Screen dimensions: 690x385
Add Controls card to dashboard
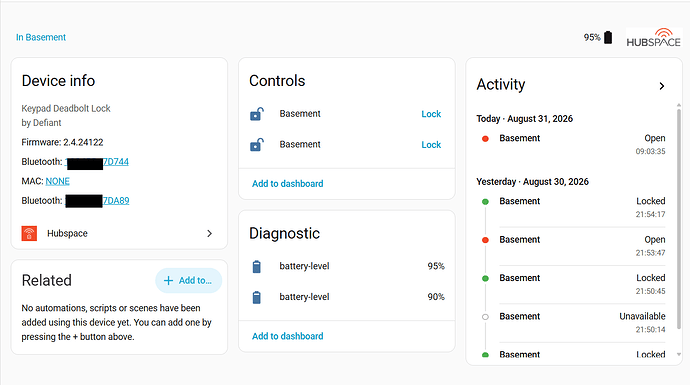[x=287, y=183]
